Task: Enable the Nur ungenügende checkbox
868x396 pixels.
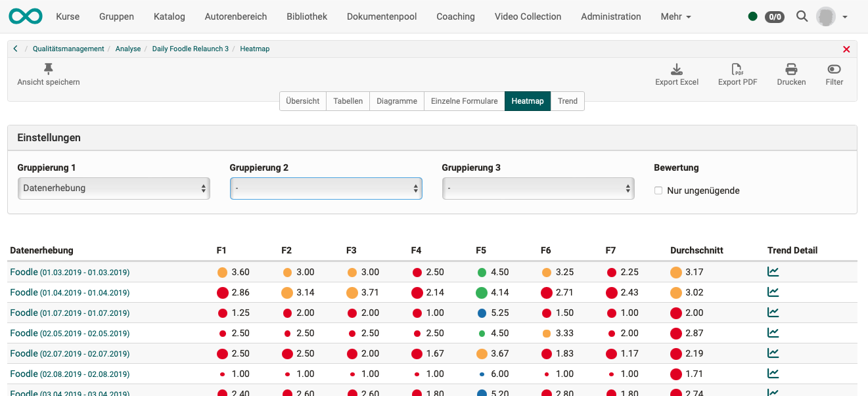Action: (658, 190)
